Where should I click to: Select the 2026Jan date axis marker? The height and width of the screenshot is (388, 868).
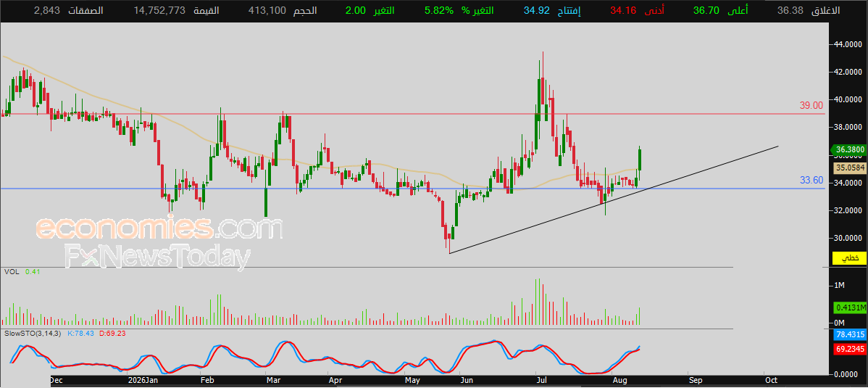(x=143, y=381)
